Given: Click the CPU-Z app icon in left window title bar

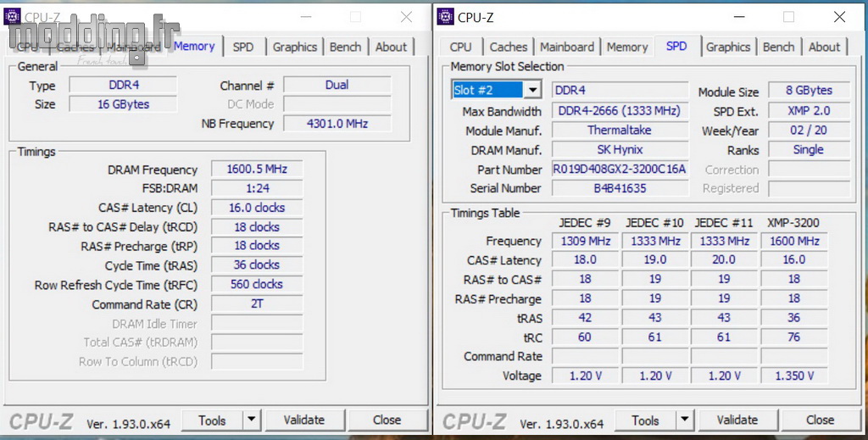Looking at the screenshot, I should [12, 17].
